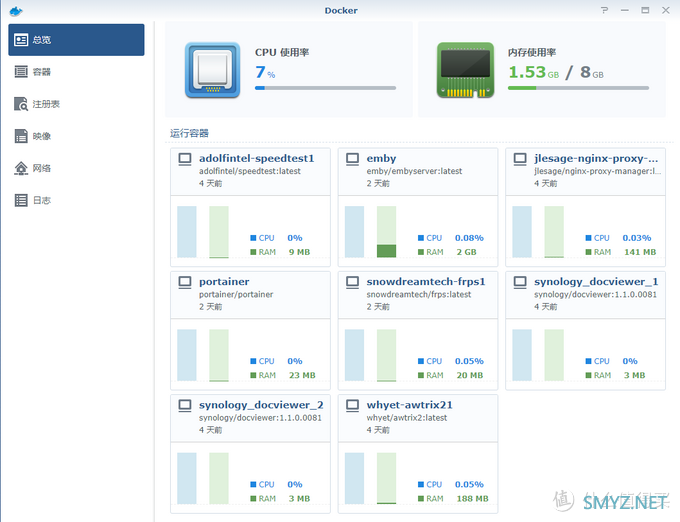Image resolution: width=680 pixels, height=522 pixels.
Task: Click the running containers (运行容器) heading
Action: [189, 133]
